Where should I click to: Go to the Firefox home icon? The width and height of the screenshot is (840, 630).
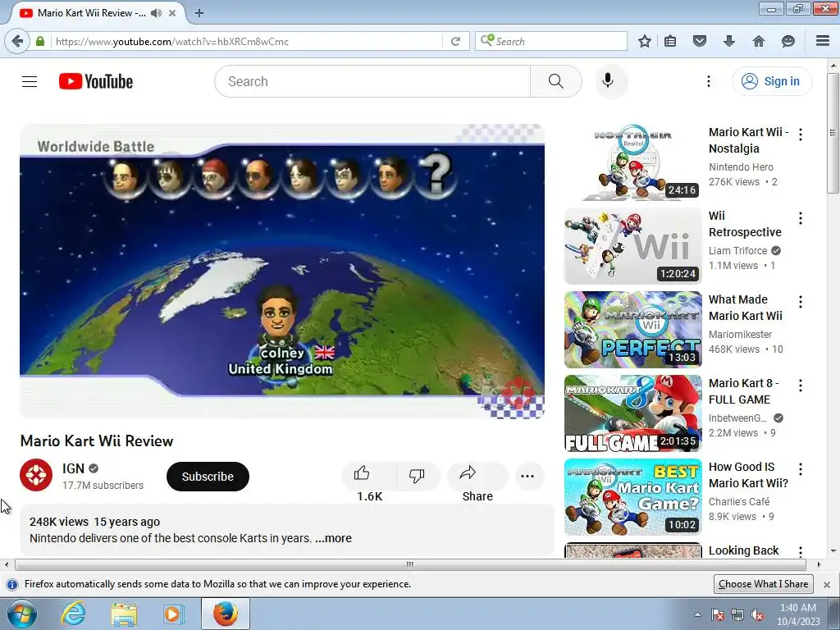tap(759, 41)
